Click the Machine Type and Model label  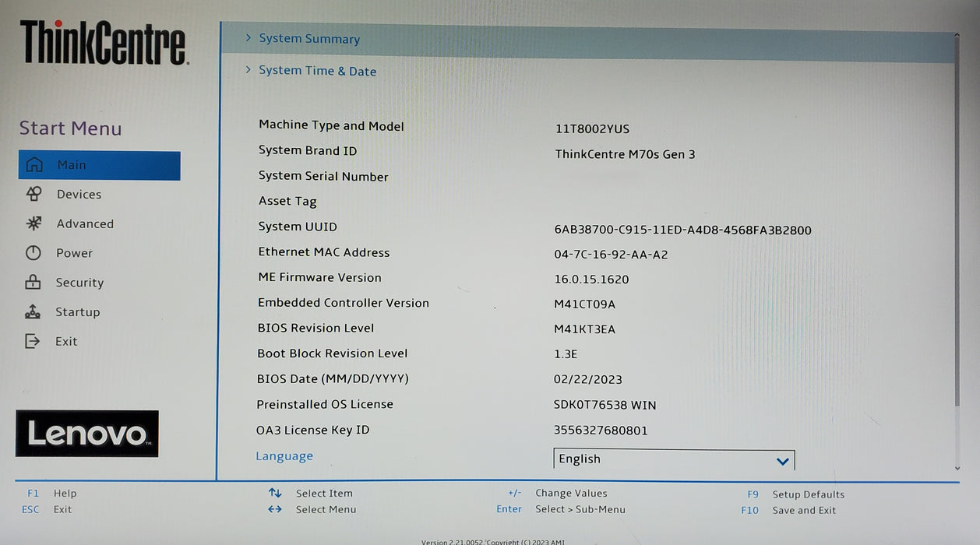(331, 126)
